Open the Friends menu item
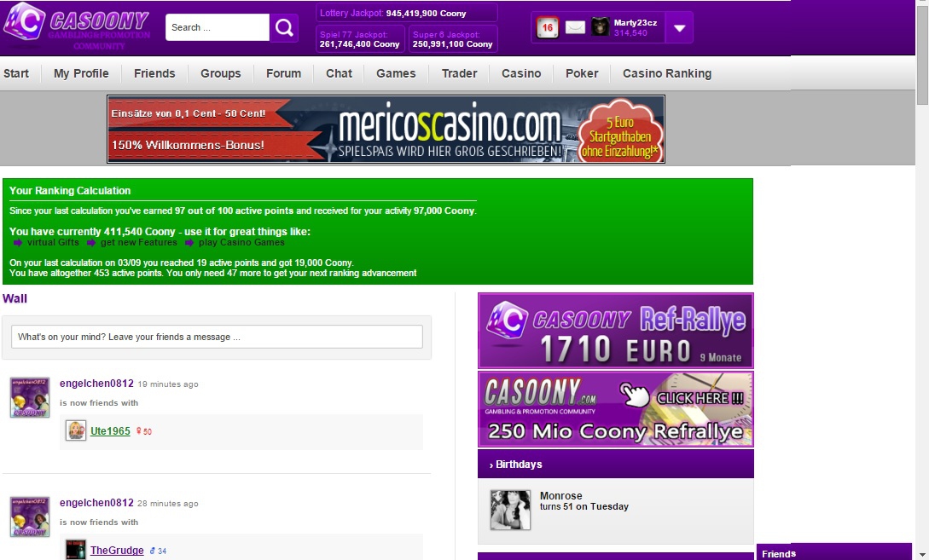Screen dimensions: 929x560 (x=154, y=73)
